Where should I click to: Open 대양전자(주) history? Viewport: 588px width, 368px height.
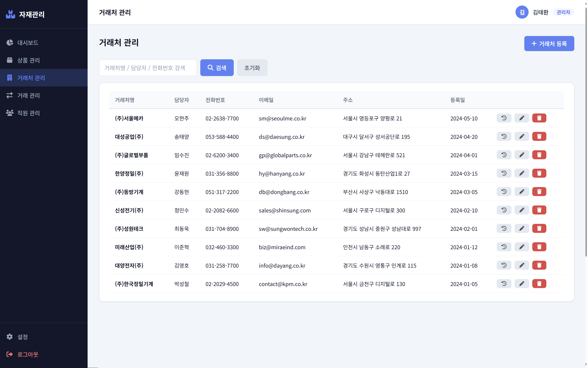click(x=504, y=265)
